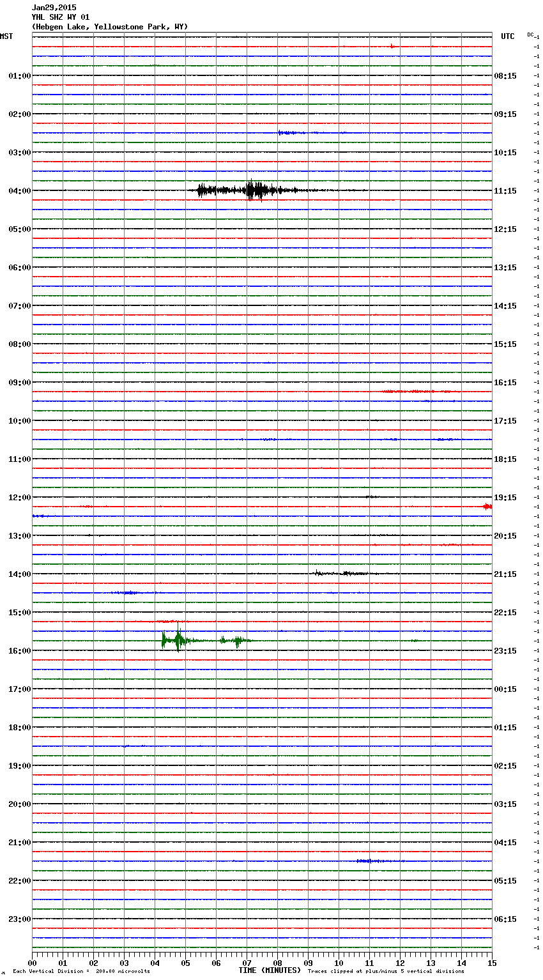Click the 23:00 MST hour label
This screenshot has height=980, width=543.
point(19,919)
